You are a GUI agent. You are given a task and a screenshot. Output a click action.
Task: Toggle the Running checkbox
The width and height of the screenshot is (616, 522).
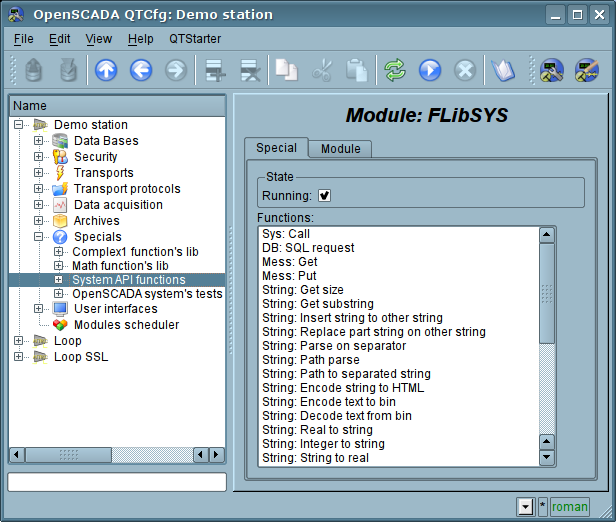tap(324, 196)
